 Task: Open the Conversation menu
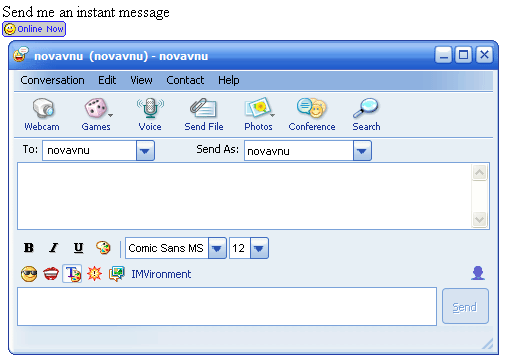(52, 80)
